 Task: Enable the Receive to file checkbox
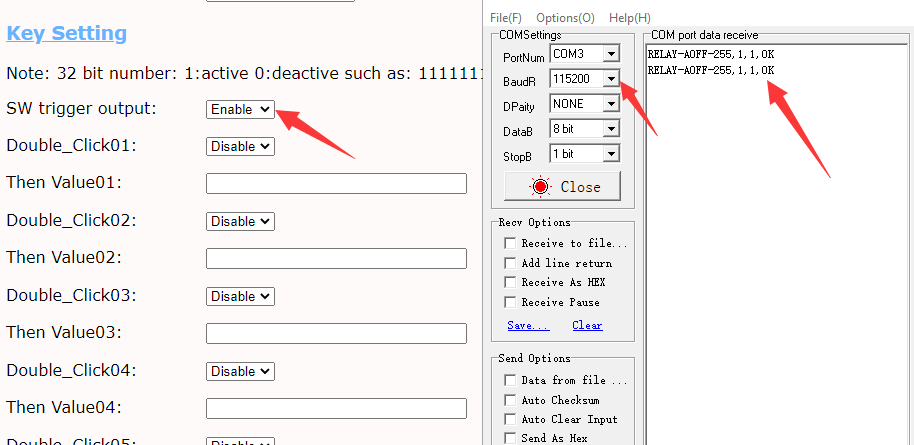pyautogui.click(x=511, y=243)
